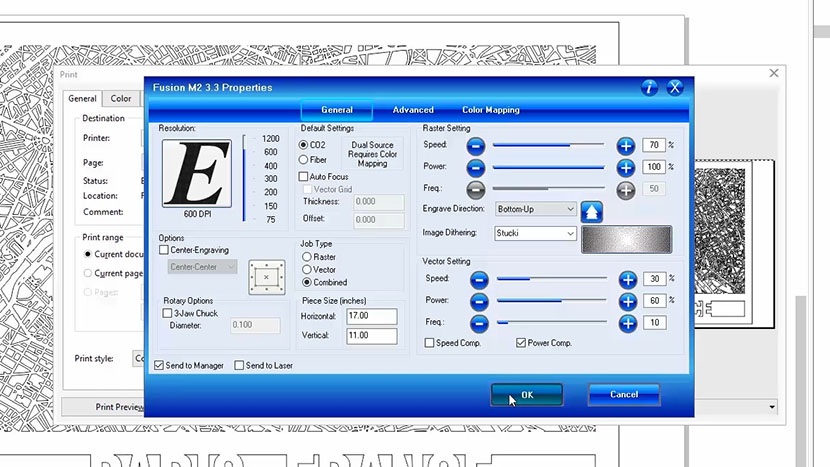Switch to the Color Mapping tab
Viewport: 830px width, 467px height.
coord(490,110)
